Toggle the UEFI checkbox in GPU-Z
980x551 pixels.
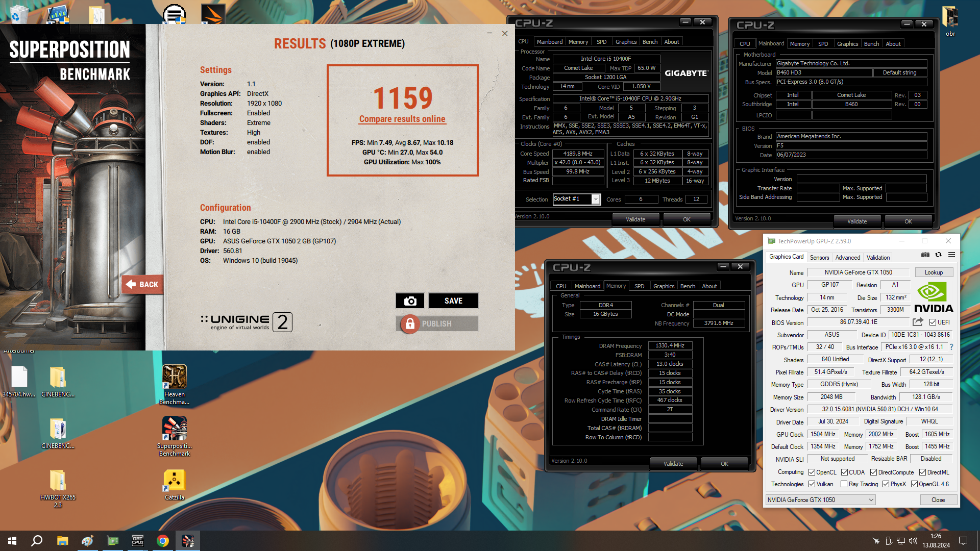(933, 322)
